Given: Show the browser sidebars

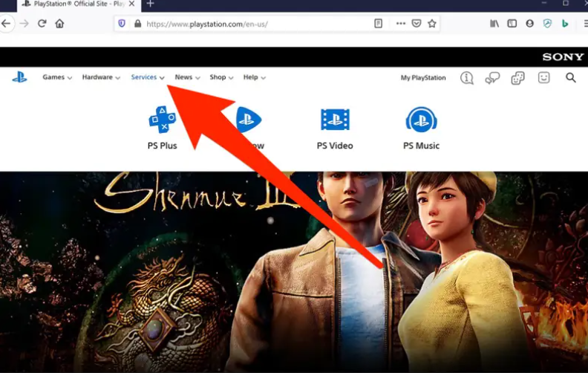Looking at the screenshot, I should click(512, 24).
